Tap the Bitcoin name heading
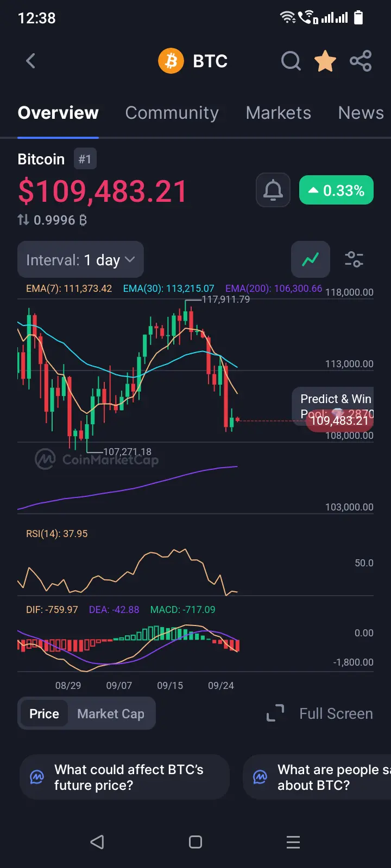 [41, 159]
